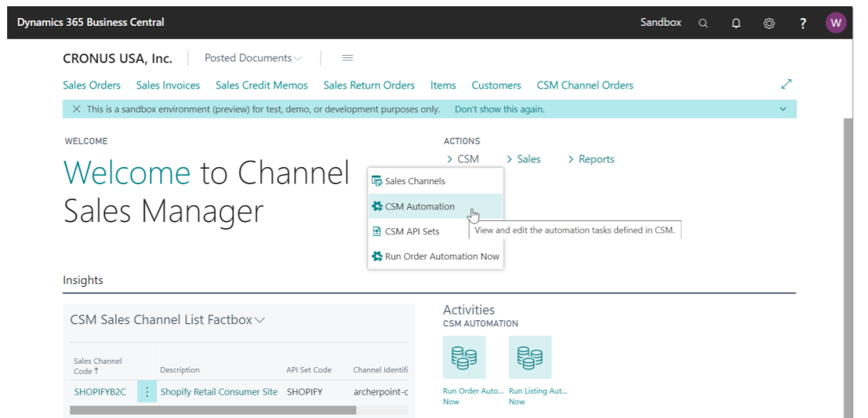Image resolution: width=868 pixels, height=418 pixels.
Task: Expand page with the diagonal arrows icon
Action: [x=786, y=84]
